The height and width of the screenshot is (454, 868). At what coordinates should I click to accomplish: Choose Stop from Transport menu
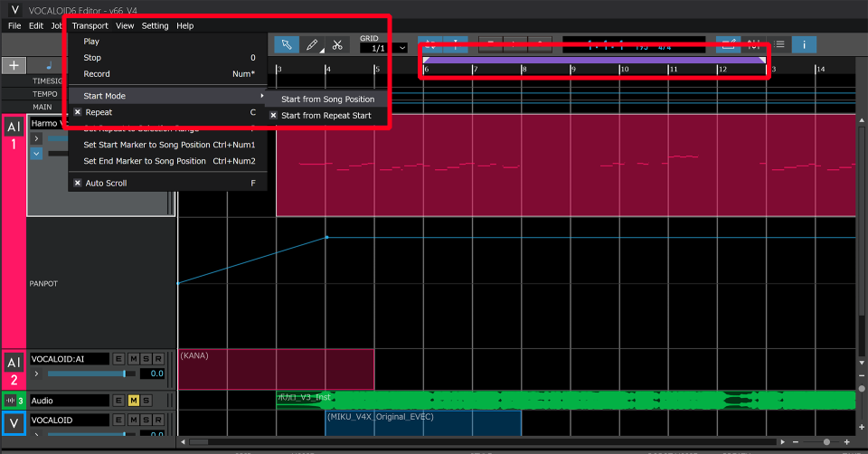(x=168, y=58)
